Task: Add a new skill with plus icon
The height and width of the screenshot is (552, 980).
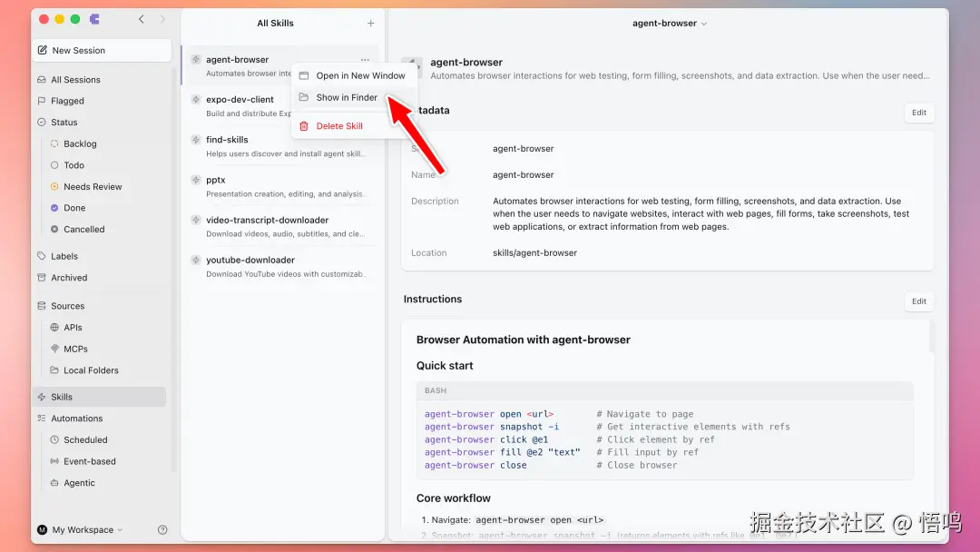Action: (x=370, y=23)
